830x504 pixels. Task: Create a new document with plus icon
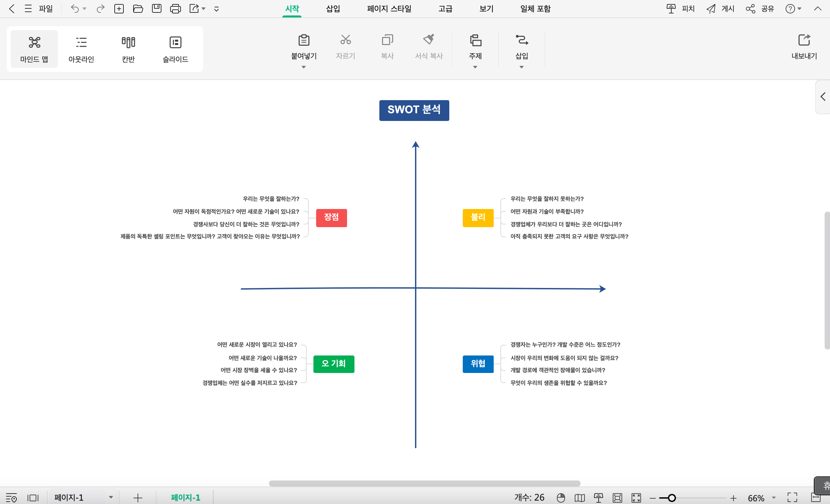coord(119,9)
